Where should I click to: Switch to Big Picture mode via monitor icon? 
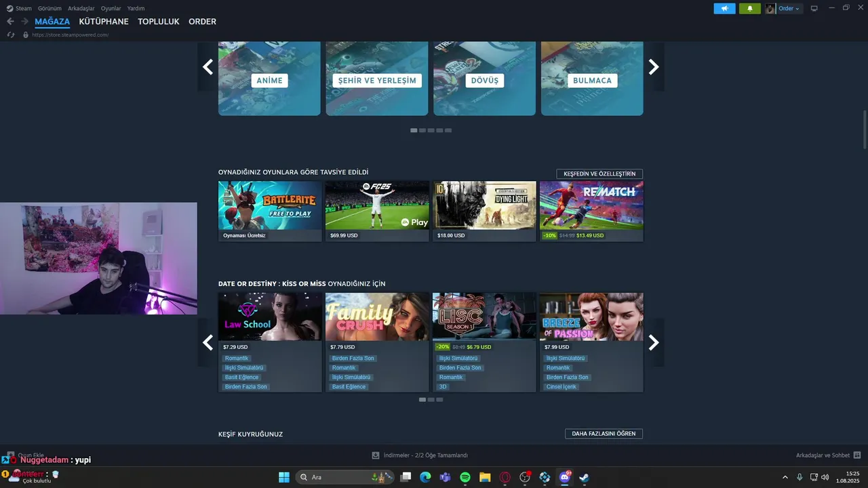[814, 8]
